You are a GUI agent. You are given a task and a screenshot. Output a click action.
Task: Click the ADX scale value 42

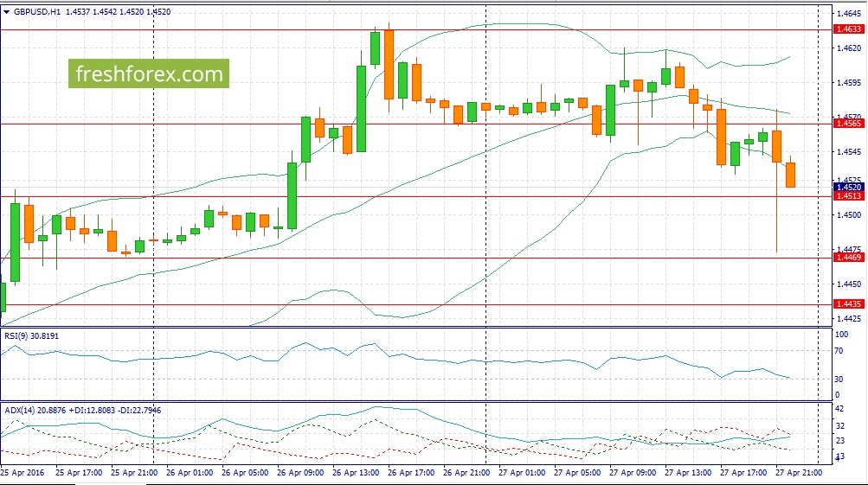tap(839, 408)
